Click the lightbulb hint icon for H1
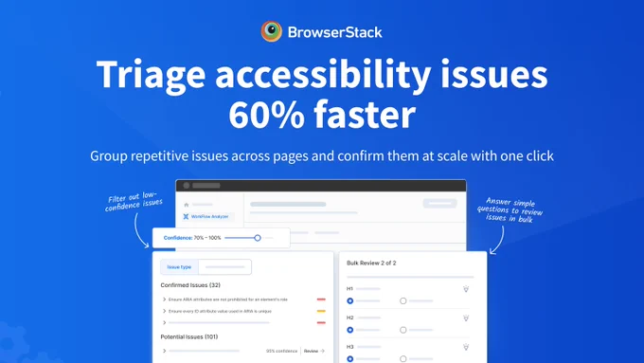Screen dimensions: 644x363 tap(466, 289)
